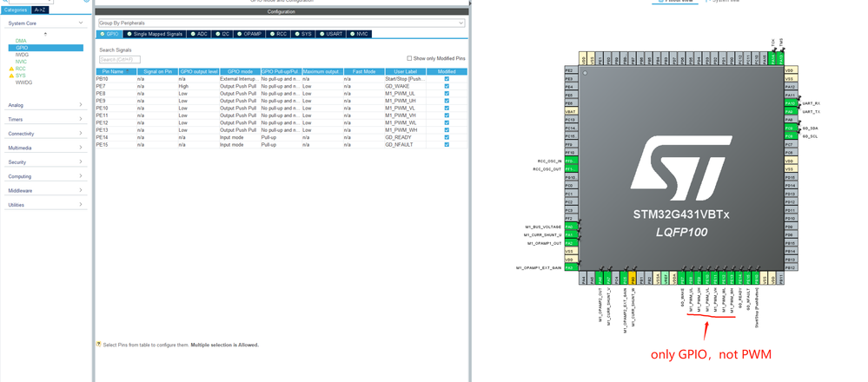Sort by Fast Mode column header
This screenshot has height=382, width=868.
click(364, 72)
